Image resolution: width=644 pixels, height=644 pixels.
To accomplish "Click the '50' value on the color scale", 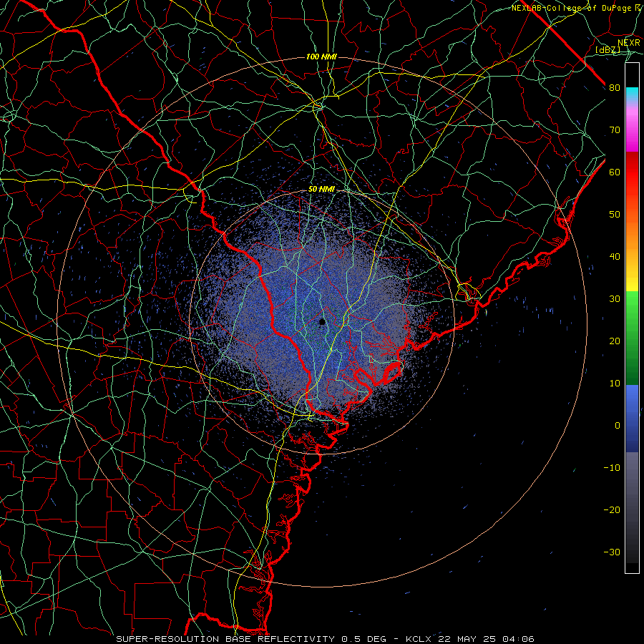I will (615, 215).
